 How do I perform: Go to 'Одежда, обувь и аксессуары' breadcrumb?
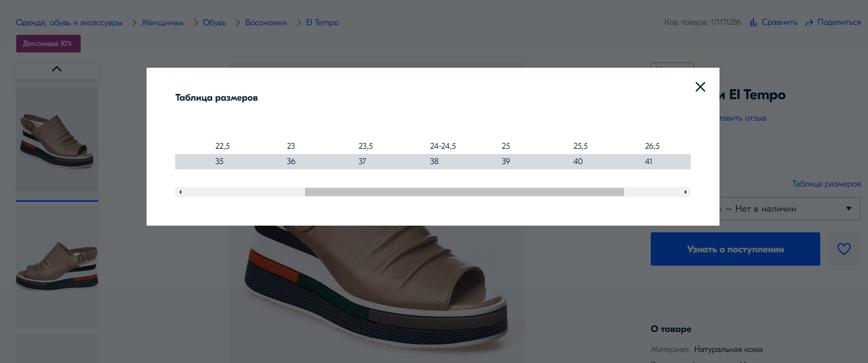[x=69, y=22]
